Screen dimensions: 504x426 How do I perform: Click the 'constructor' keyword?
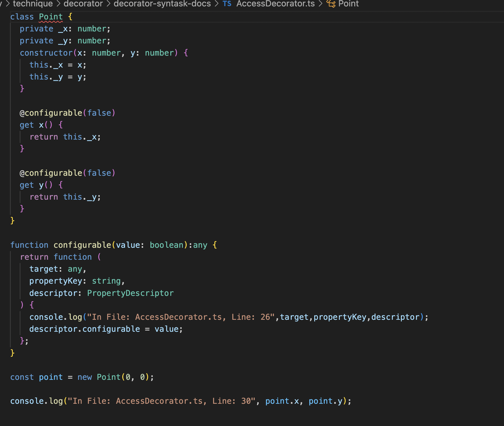click(x=46, y=53)
